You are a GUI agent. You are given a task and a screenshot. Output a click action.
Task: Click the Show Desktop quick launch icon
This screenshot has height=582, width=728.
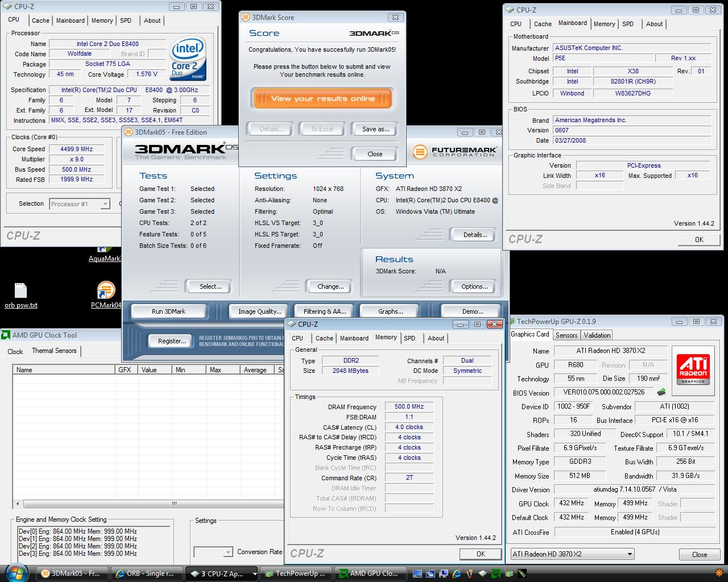[417, 573]
